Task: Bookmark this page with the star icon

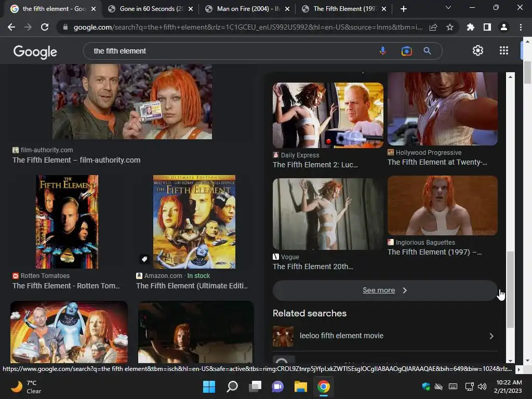Action: 450,27
